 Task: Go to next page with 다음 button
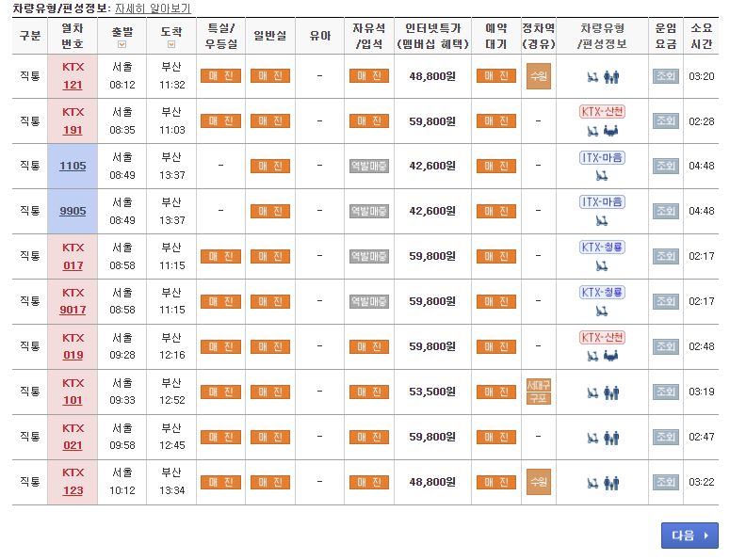[689, 536]
